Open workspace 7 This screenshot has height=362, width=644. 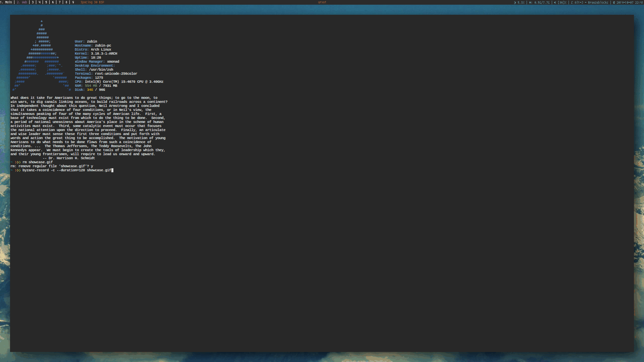pos(60,2)
